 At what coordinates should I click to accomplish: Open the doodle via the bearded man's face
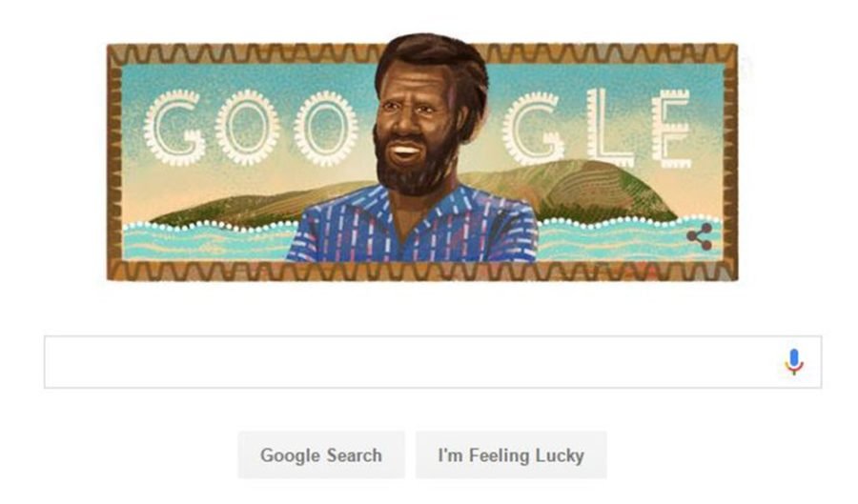pos(417,120)
